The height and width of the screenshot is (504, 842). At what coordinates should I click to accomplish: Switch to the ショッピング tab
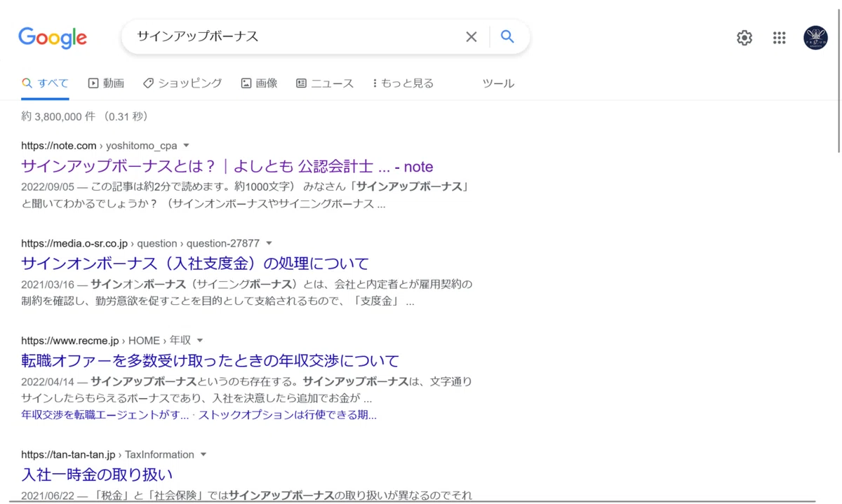click(182, 83)
